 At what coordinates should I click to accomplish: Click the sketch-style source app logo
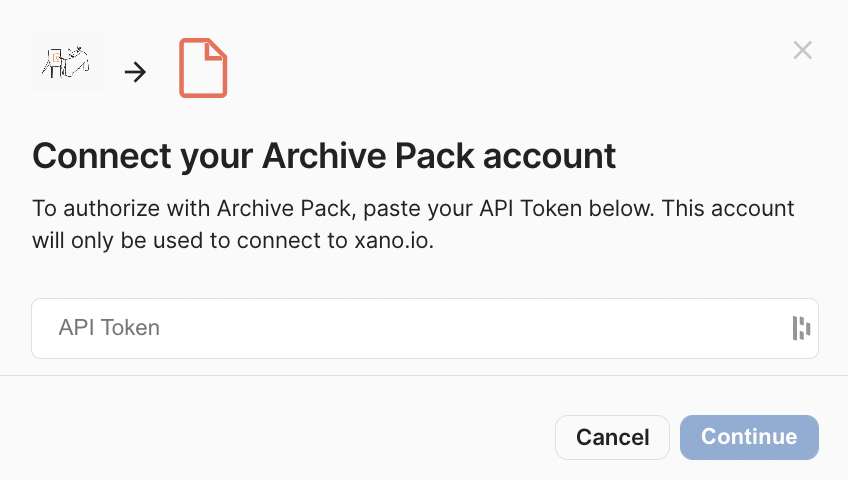click(66, 64)
